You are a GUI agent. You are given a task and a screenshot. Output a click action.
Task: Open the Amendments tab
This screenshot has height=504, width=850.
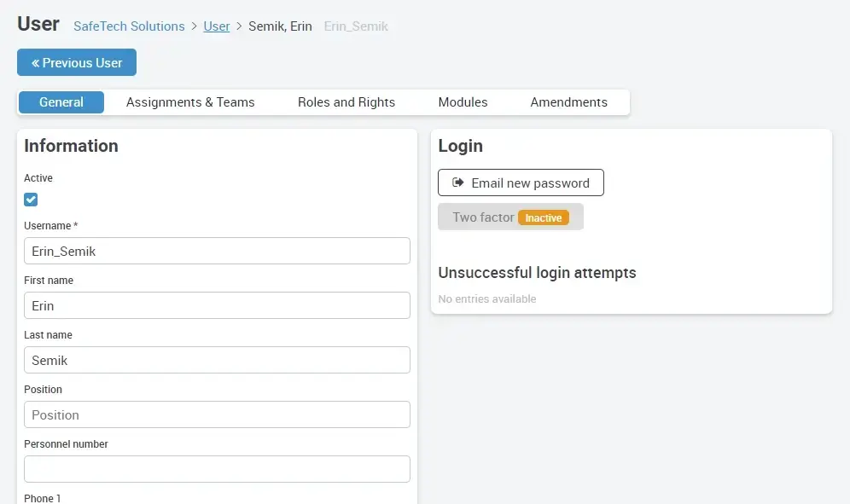[568, 101]
